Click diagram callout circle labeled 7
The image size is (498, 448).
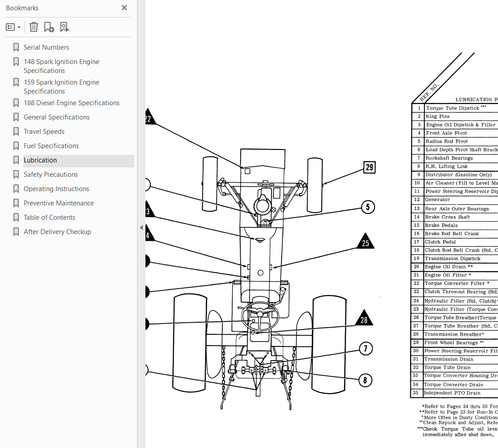point(366,349)
